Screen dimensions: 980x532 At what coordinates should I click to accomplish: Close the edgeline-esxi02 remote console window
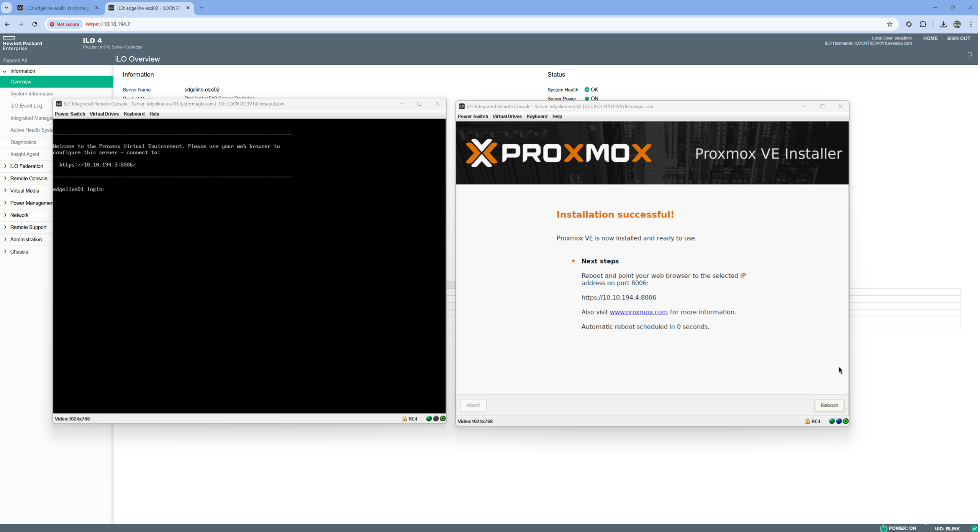tap(840, 106)
